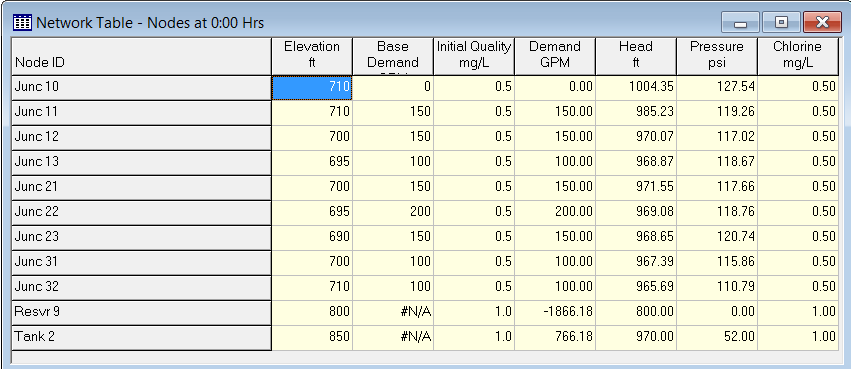The height and width of the screenshot is (369, 851).
Task: Click Junc 23 pressure value 120.74
Action: click(x=717, y=238)
